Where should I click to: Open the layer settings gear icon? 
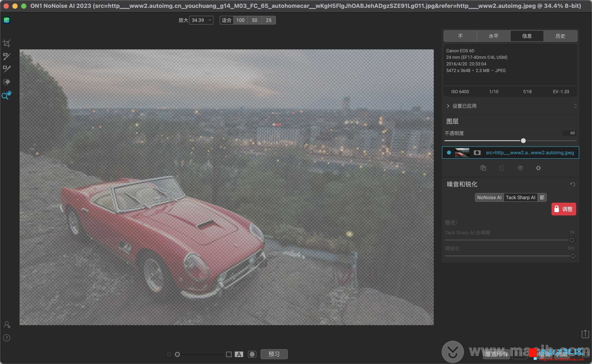[538, 168]
